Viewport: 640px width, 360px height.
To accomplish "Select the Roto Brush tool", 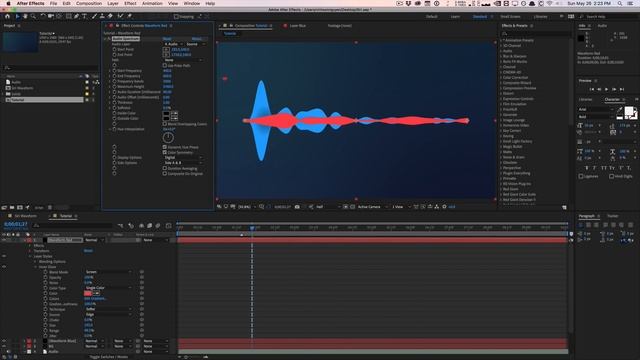I will (120, 16).
